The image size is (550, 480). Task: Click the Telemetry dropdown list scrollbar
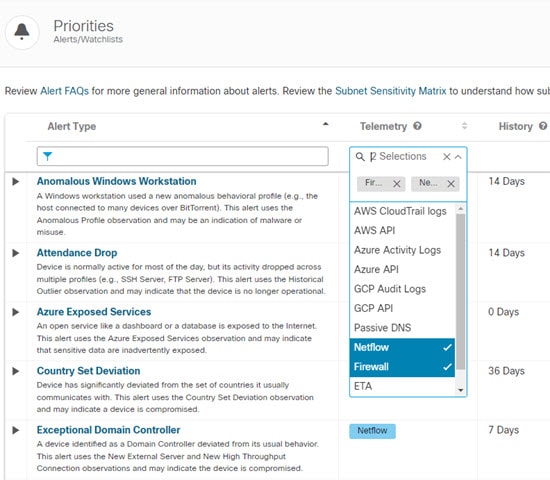(x=461, y=291)
